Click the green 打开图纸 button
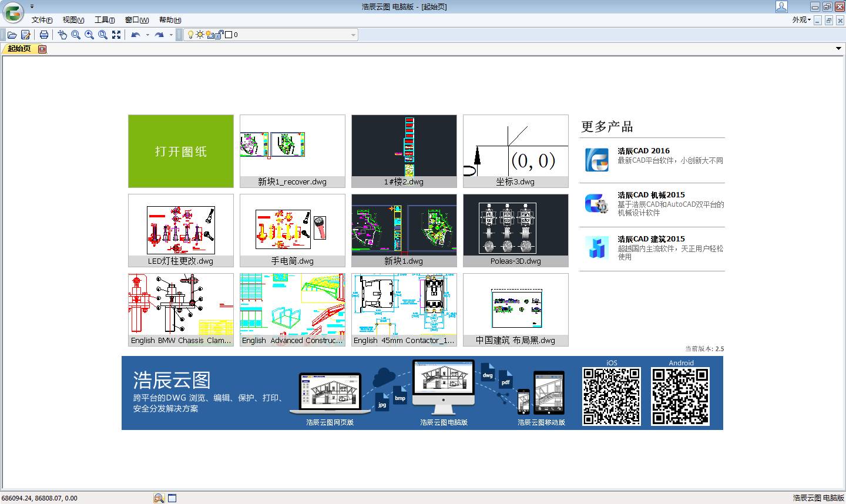Screen dimensions: 846x504 [x=181, y=152]
